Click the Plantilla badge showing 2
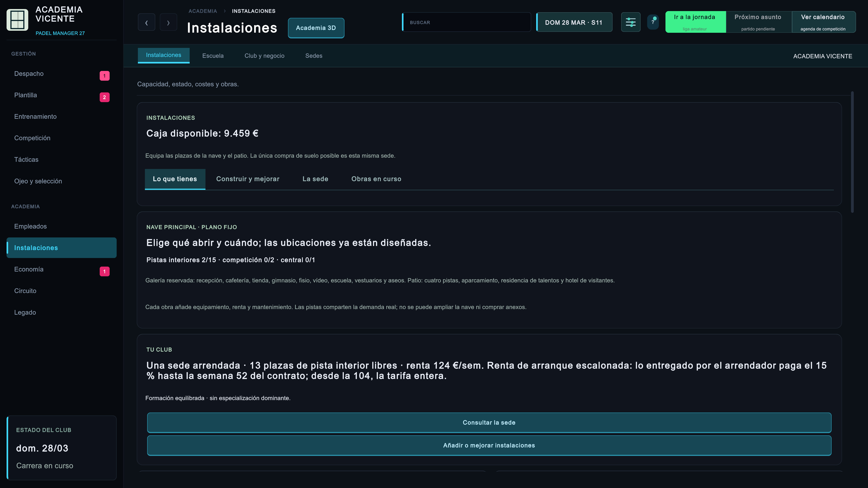 (104, 97)
